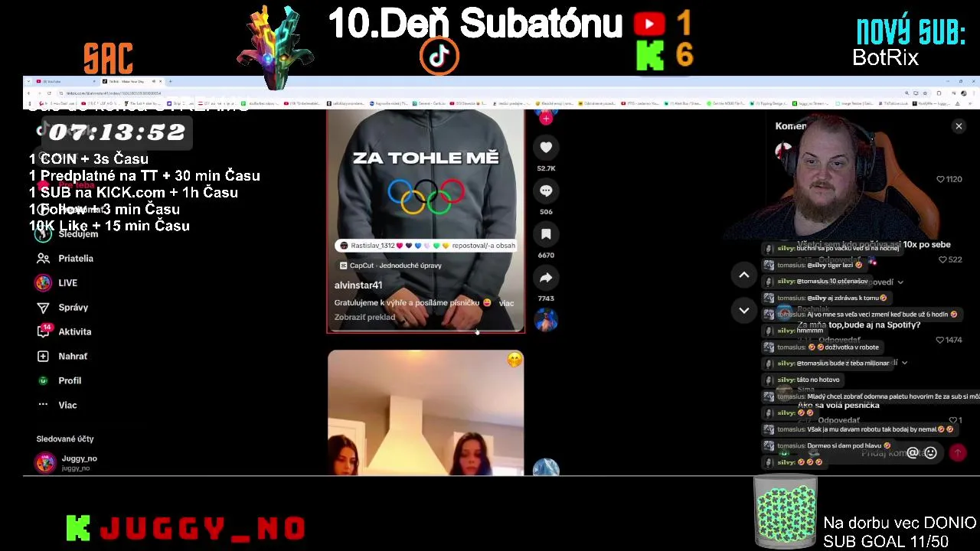Viewport: 980px width, 551px height.
Task: Open a new browser tab with plus
Action: point(170,81)
